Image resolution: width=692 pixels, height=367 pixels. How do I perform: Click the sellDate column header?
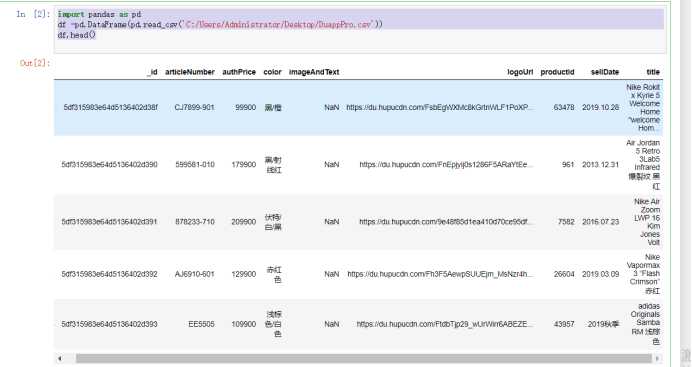[x=605, y=72]
